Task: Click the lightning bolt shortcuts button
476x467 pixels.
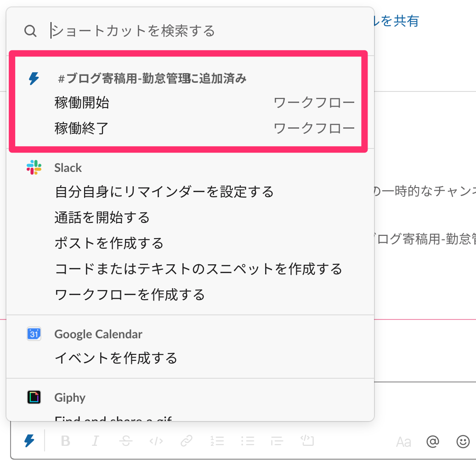Action: 29,441
